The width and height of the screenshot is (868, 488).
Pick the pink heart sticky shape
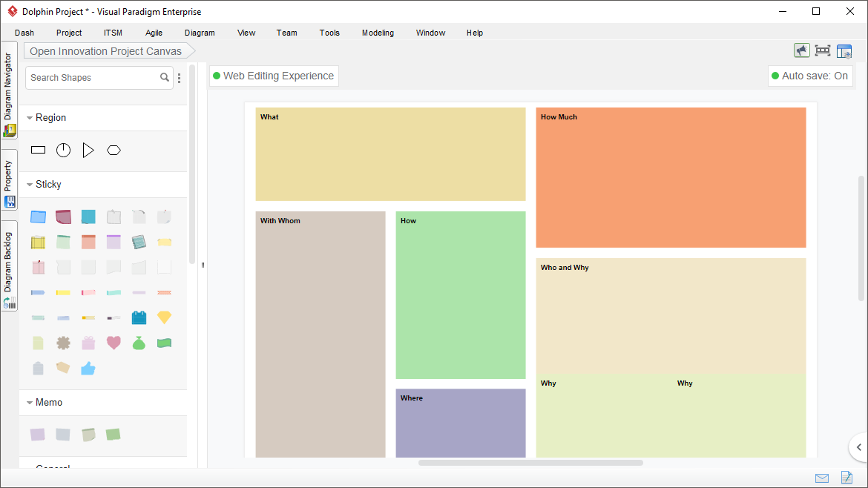click(114, 343)
